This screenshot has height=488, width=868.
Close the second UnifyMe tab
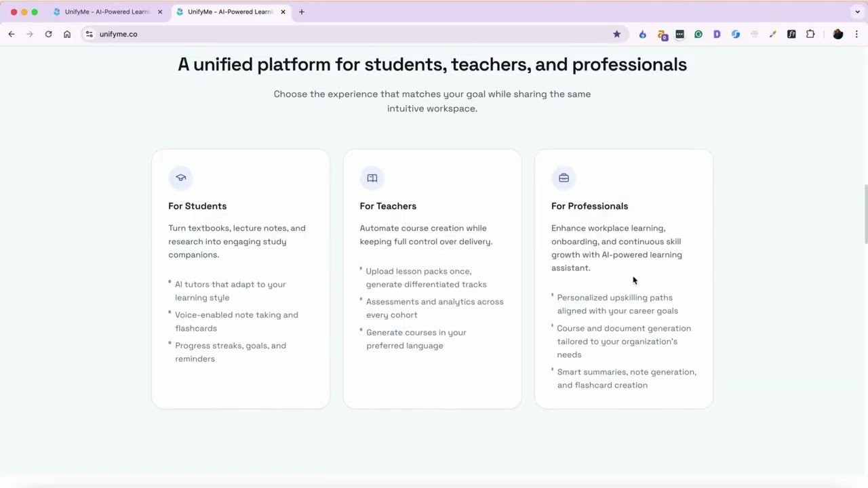click(283, 12)
